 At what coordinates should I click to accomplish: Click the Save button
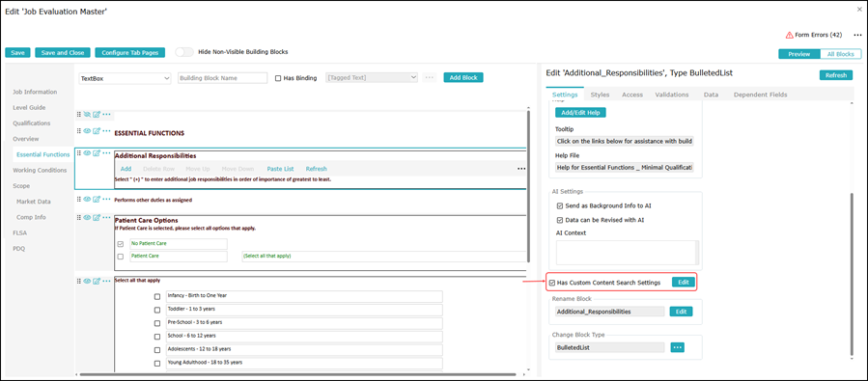17,52
